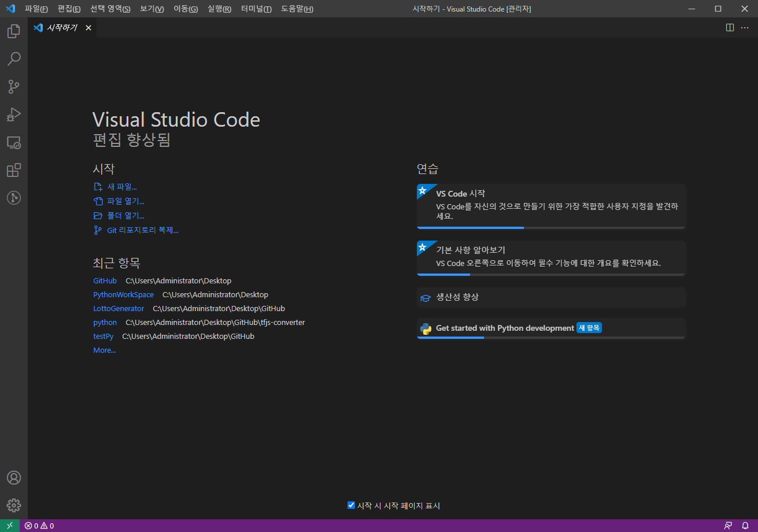Click star badge on 기본 사항 알아보기 card
The width and height of the screenshot is (758, 532).
pos(423,247)
